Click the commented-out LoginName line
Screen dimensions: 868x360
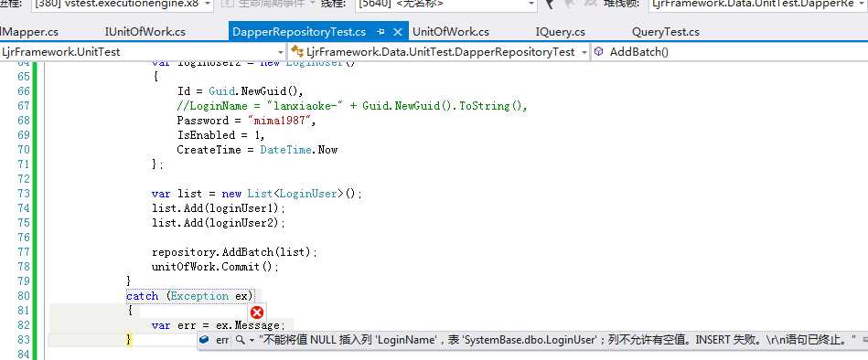coord(352,106)
